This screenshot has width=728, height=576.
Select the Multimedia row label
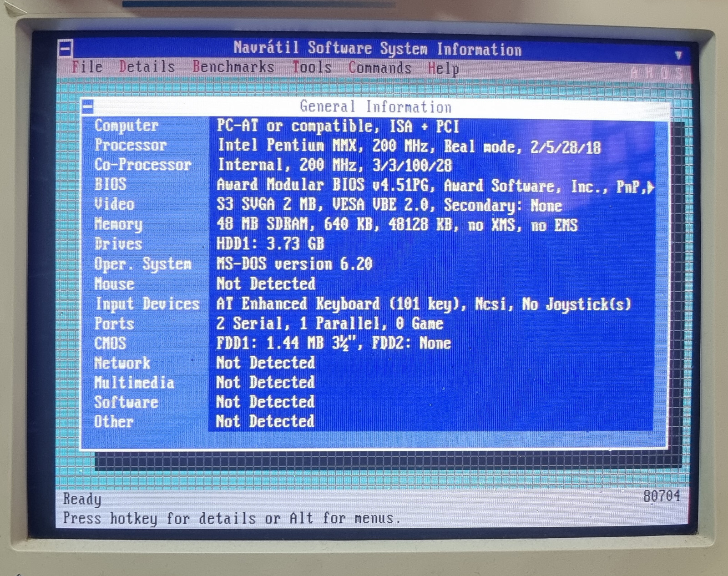point(134,383)
